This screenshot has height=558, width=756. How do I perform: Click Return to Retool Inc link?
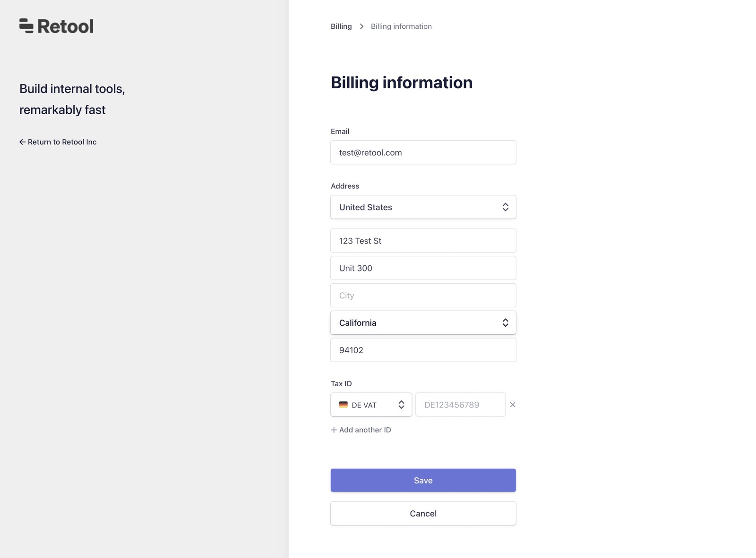[x=58, y=142]
